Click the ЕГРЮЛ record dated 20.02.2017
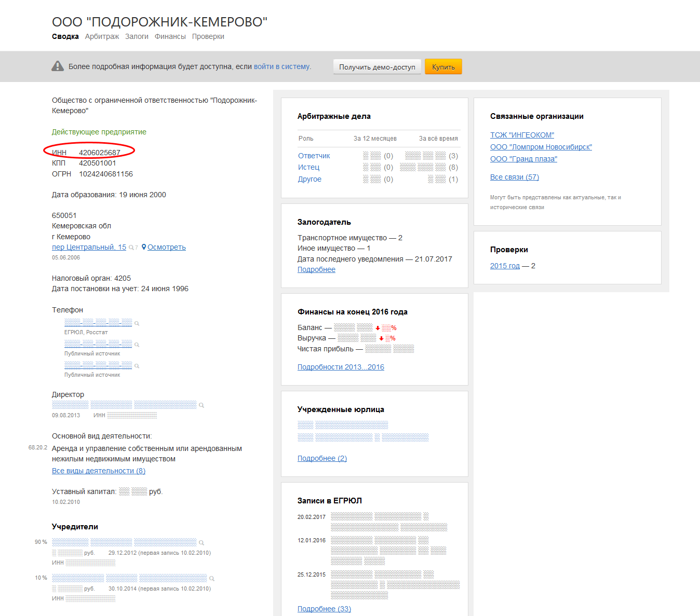 389,522
